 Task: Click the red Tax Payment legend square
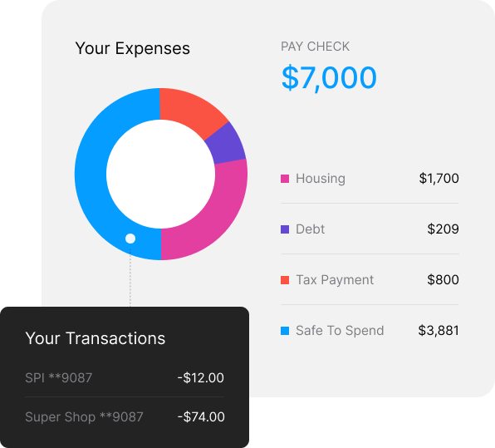pyautogui.click(x=285, y=280)
